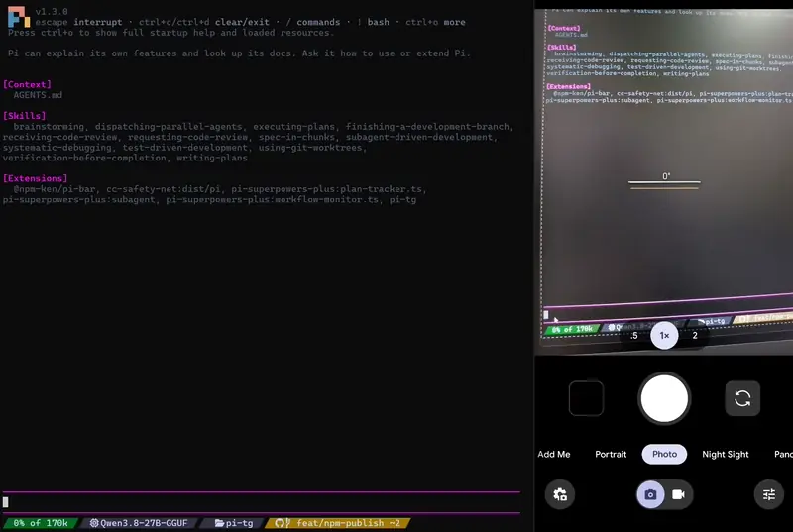Click 'using-git-worktrees' skill text
The image size is (793, 532).
coord(310,148)
